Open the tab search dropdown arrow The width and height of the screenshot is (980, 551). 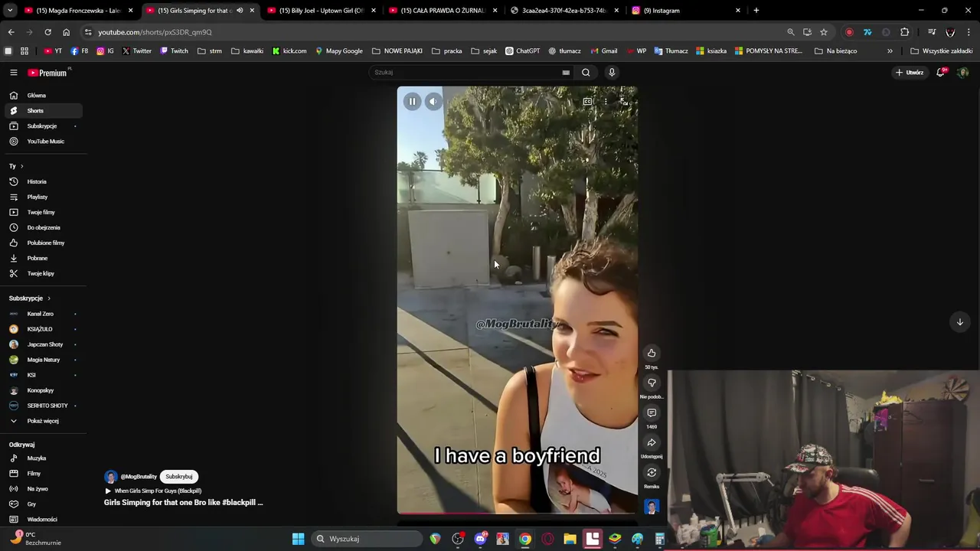tap(10, 11)
